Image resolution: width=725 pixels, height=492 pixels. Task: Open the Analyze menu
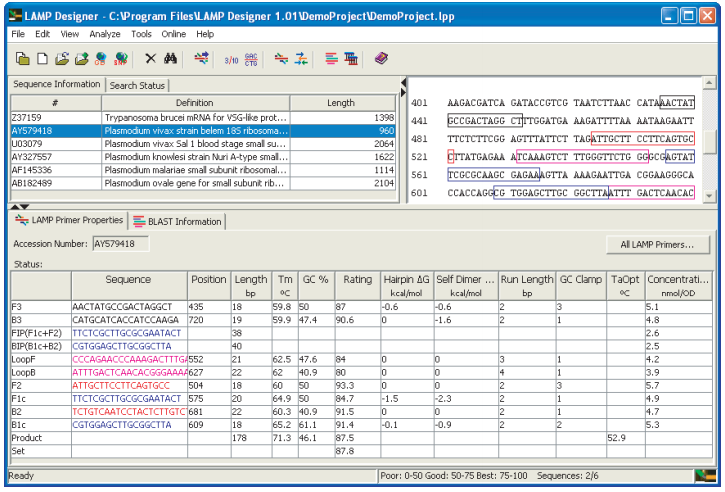pos(105,34)
